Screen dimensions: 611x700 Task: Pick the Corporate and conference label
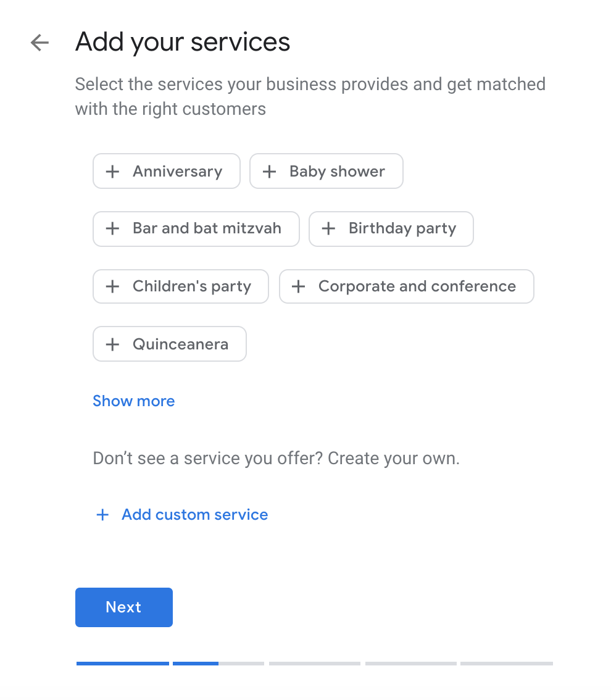(x=417, y=286)
